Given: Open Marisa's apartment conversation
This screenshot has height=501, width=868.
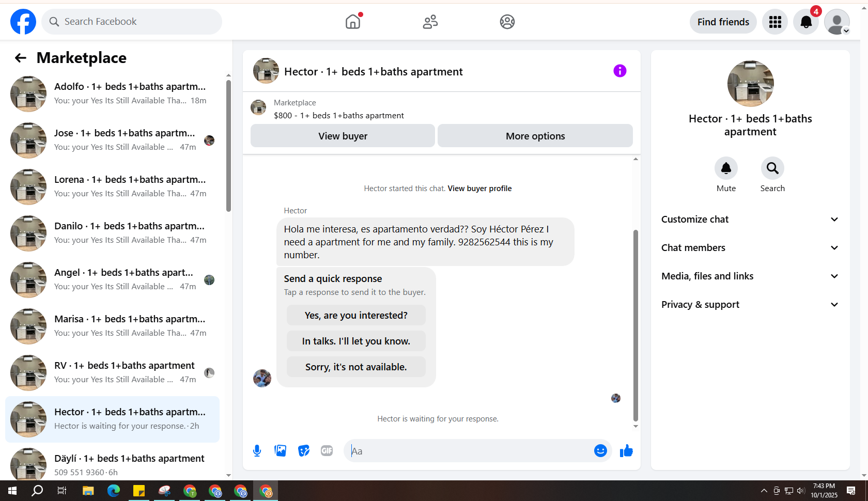Looking at the screenshot, I should tap(112, 326).
